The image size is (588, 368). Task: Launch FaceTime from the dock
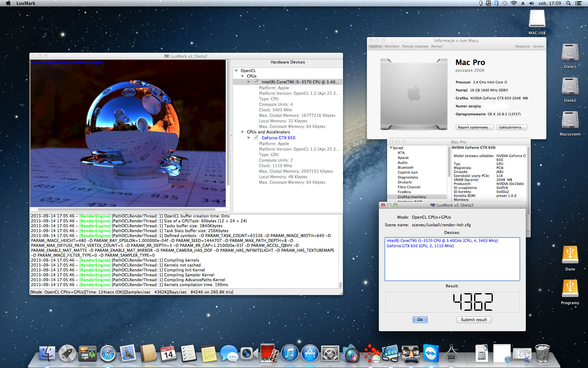coord(249,353)
